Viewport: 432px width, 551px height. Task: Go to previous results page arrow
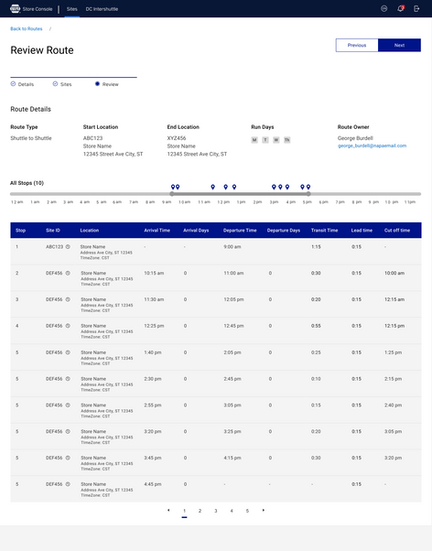[168, 511]
